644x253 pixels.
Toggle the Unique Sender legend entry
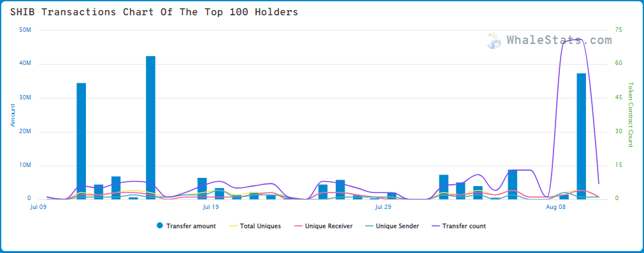pos(392,226)
